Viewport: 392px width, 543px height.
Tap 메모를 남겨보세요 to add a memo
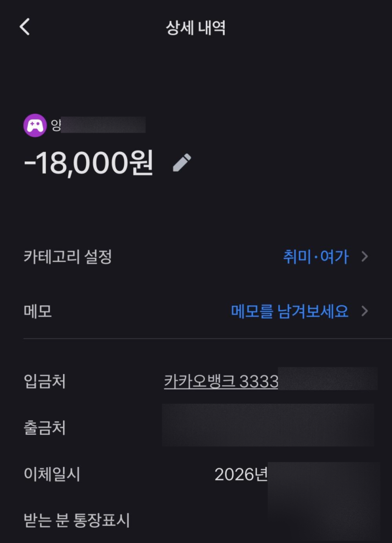(290, 311)
